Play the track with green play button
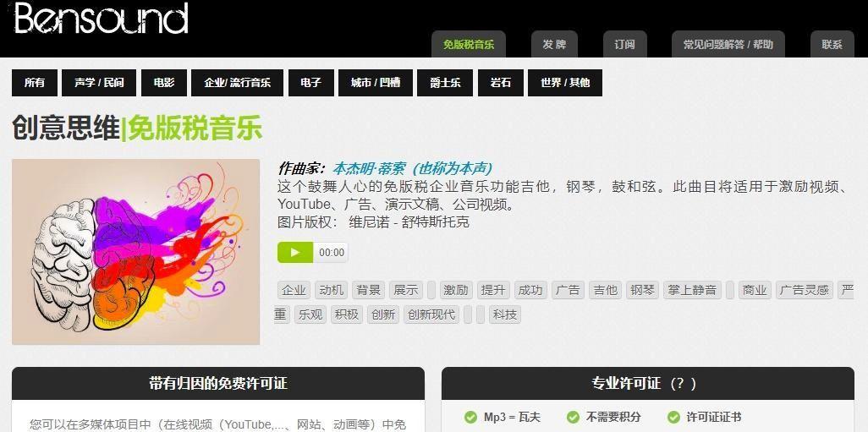868x432 pixels. point(295,252)
